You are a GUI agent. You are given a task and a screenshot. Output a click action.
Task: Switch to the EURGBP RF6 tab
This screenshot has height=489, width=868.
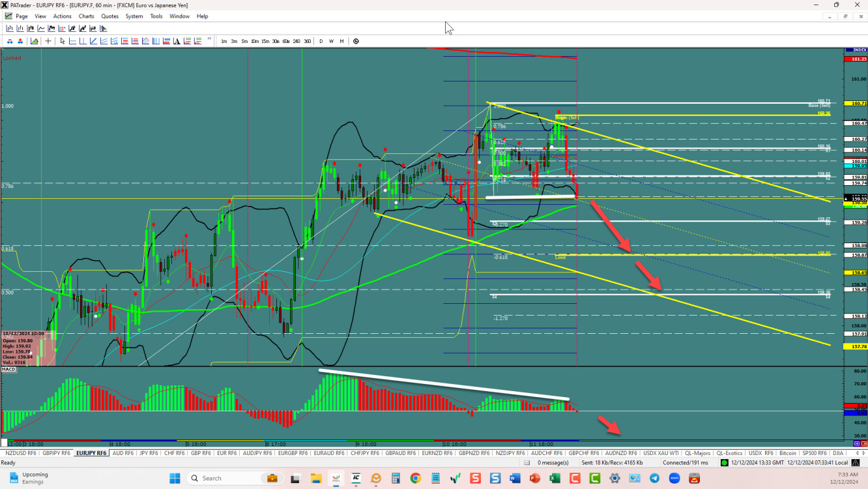[x=293, y=452]
